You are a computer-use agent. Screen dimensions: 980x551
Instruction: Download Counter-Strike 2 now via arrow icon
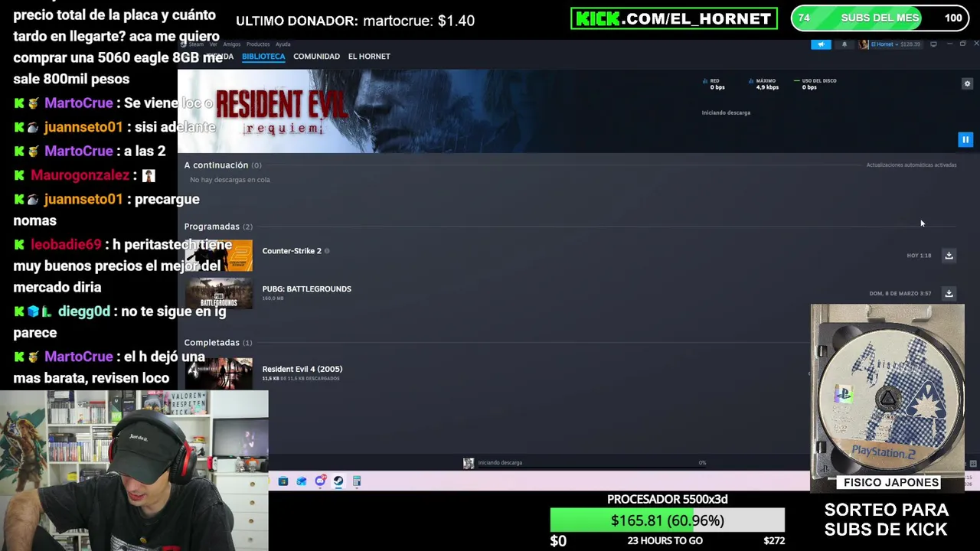click(x=949, y=256)
